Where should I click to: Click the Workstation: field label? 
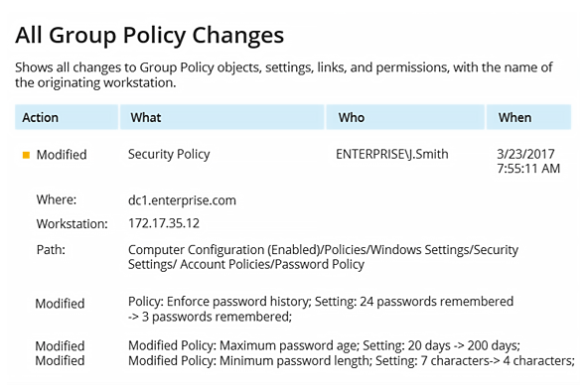[73, 224]
